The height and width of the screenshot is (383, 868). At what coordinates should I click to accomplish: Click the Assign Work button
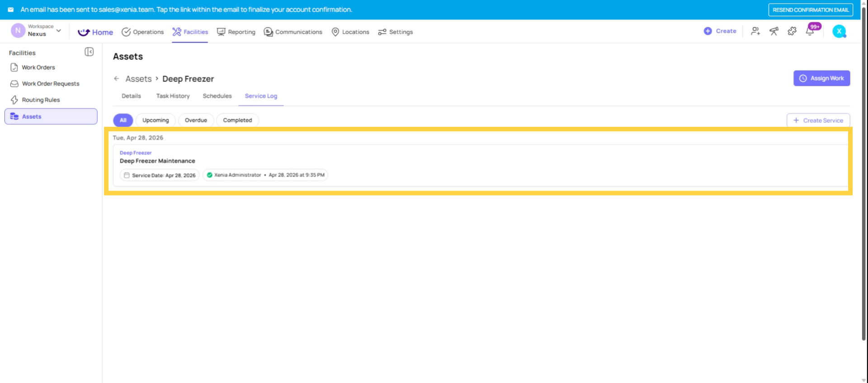click(x=821, y=78)
